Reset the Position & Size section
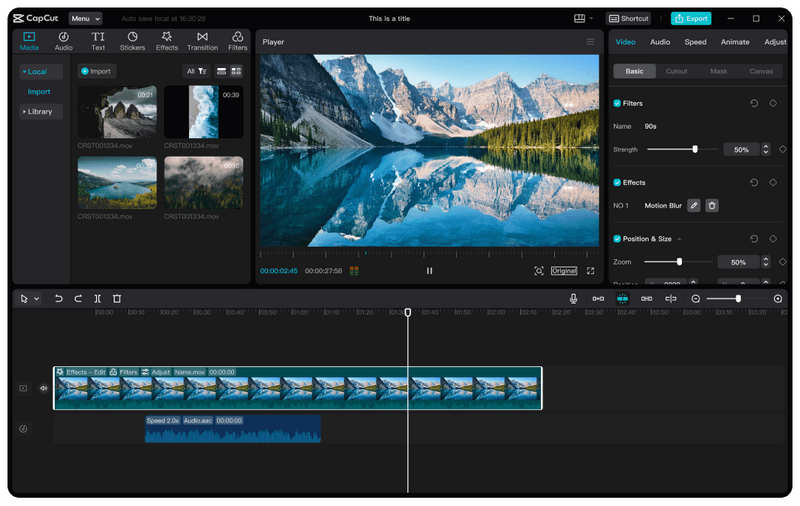Viewport: 800px width, 506px height. tap(754, 239)
